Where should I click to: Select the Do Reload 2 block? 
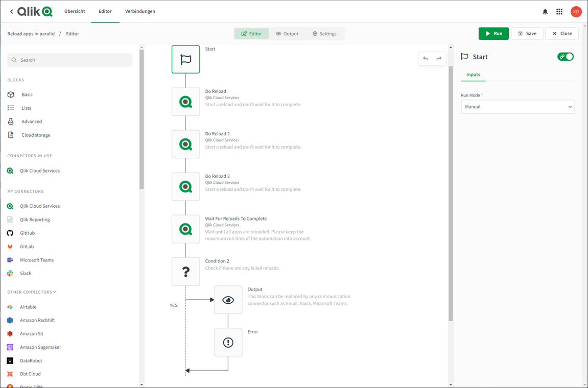tap(185, 144)
